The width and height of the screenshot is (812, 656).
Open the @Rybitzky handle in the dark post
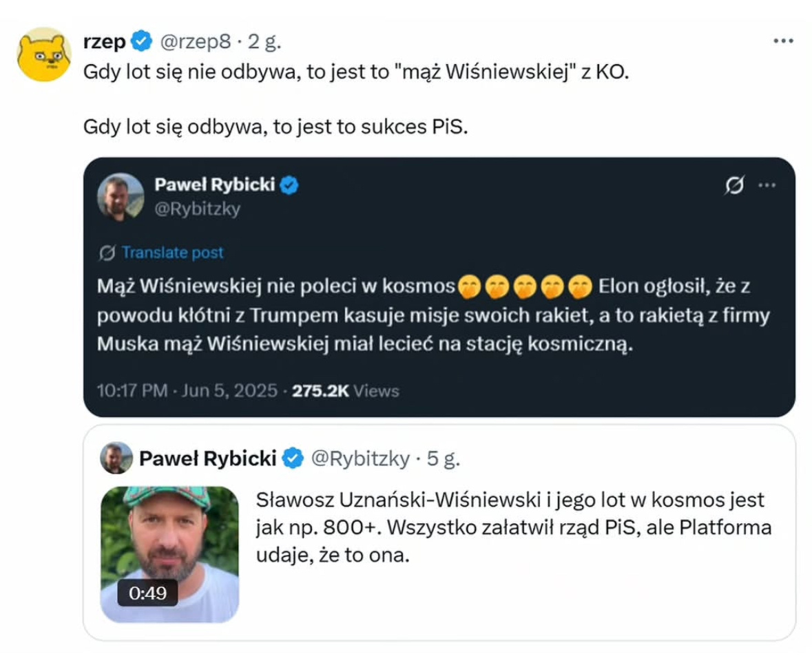coord(197,209)
